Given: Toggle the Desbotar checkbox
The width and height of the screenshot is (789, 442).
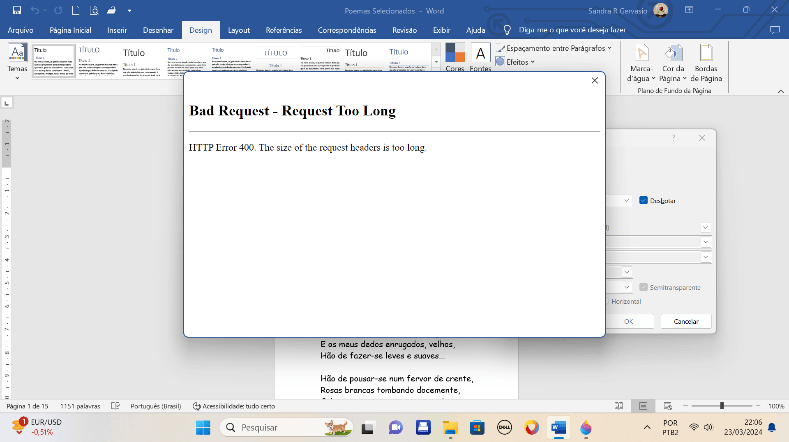Looking at the screenshot, I should click(643, 200).
